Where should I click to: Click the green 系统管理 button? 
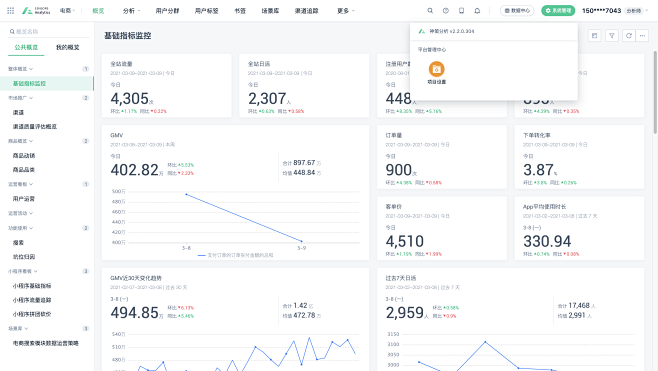[x=558, y=10]
